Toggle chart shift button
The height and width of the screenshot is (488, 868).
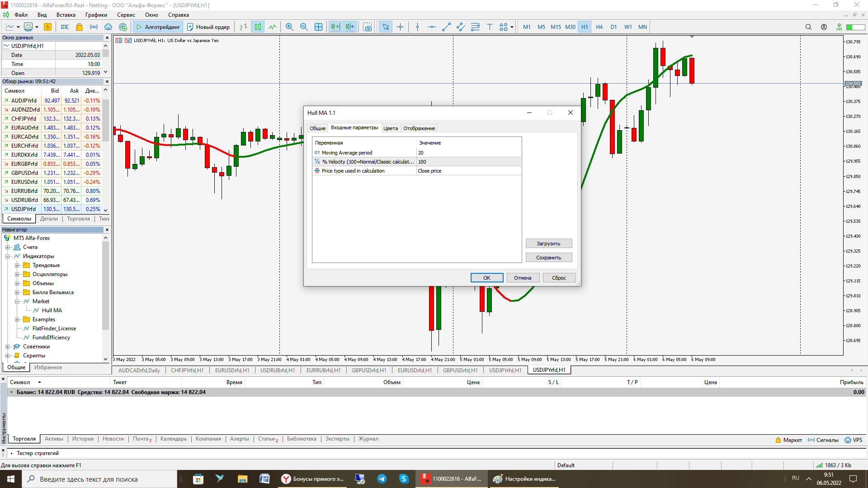click(350, 27)
